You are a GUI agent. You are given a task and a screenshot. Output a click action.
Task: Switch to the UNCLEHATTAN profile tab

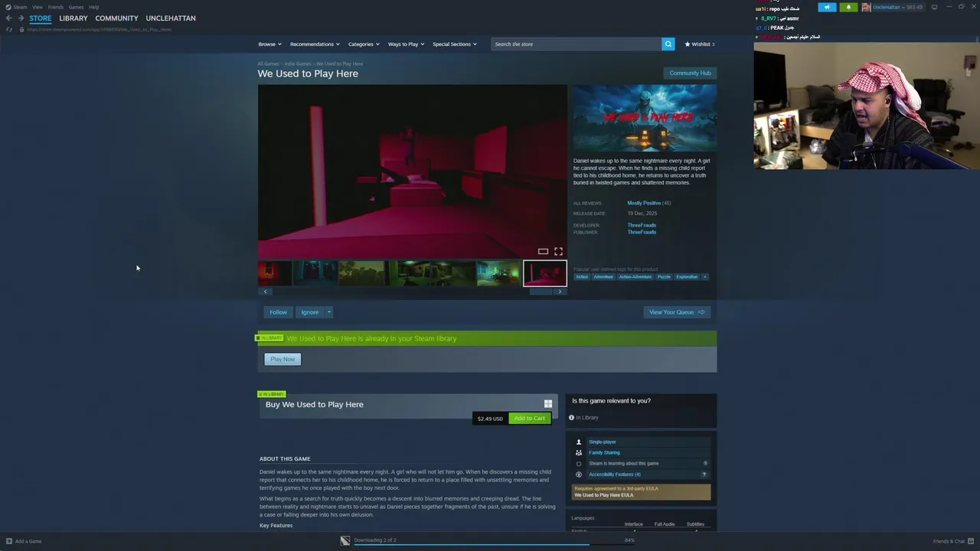[x=171, y=18]
